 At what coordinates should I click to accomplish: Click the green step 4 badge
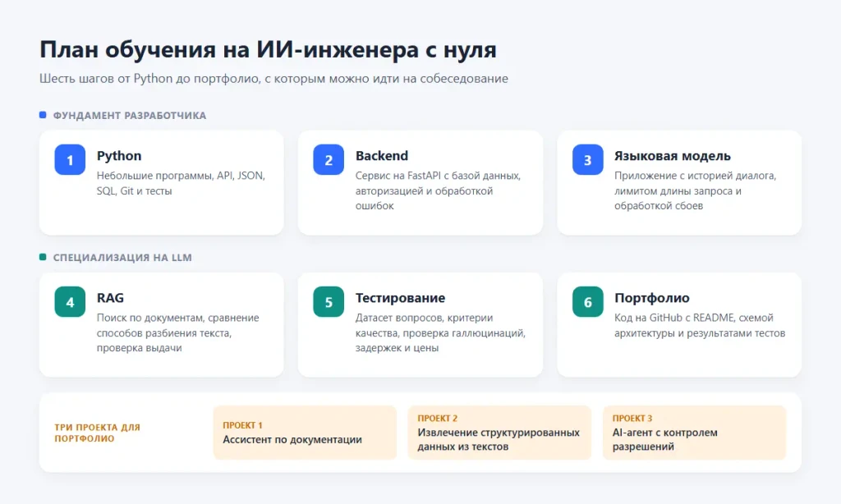click(70, 302)
